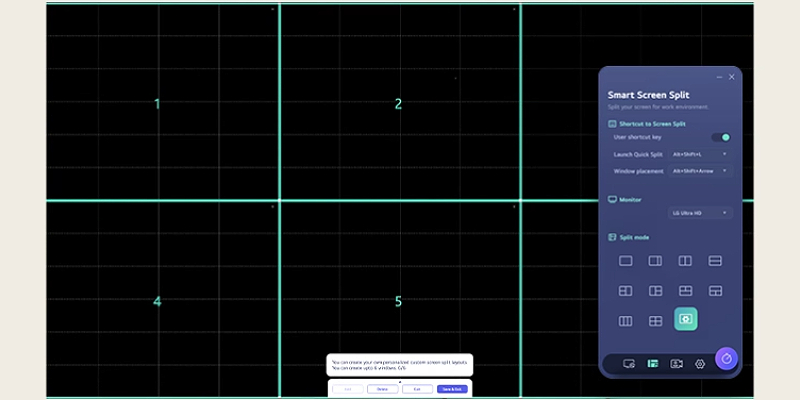
Task: Open the Monitor selection dropdown
Action: [x=700, y=213]
